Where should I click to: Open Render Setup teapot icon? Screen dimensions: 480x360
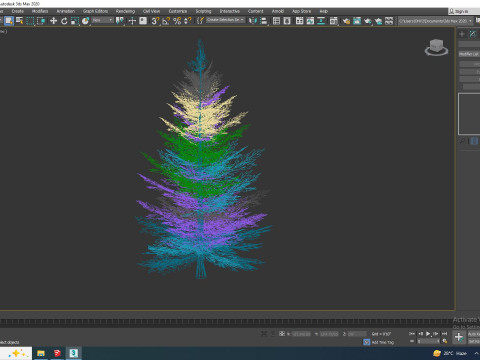[x=346, y=21]
